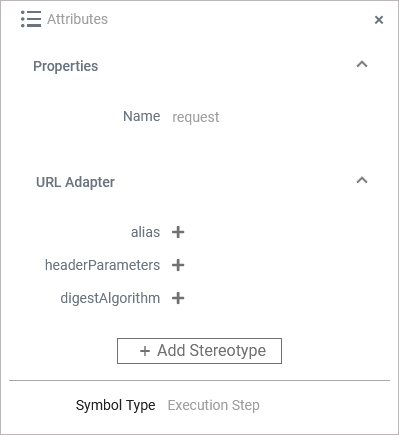Collapse the URL Adapter section chevron
The height and width of the screenshot is (435, 399).
pyautogui.click(x=362, y=180)
